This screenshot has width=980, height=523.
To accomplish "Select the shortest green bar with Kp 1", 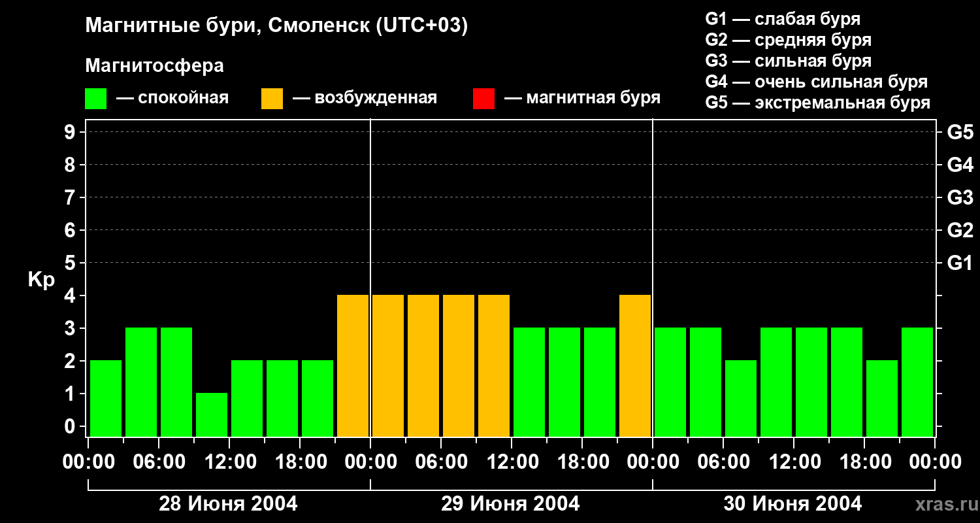I will click(x=212, y=414).
